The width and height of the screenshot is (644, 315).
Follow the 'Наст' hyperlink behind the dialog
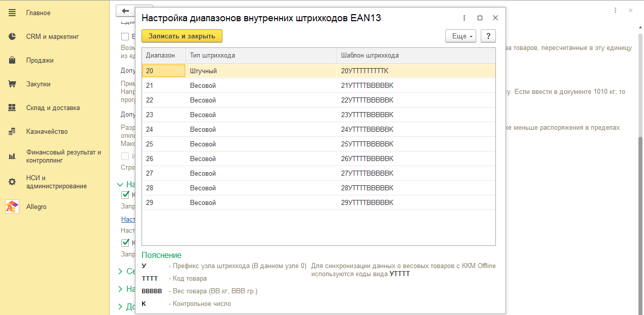point(128,220)
